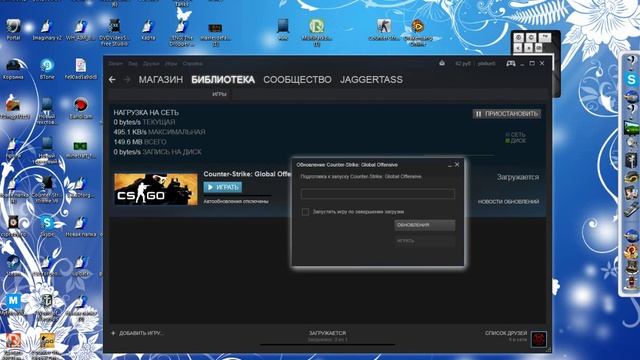
Task: Open the friend avatar next to СПИСОК ДРУЗЕЙ
Action: point(539,339)
